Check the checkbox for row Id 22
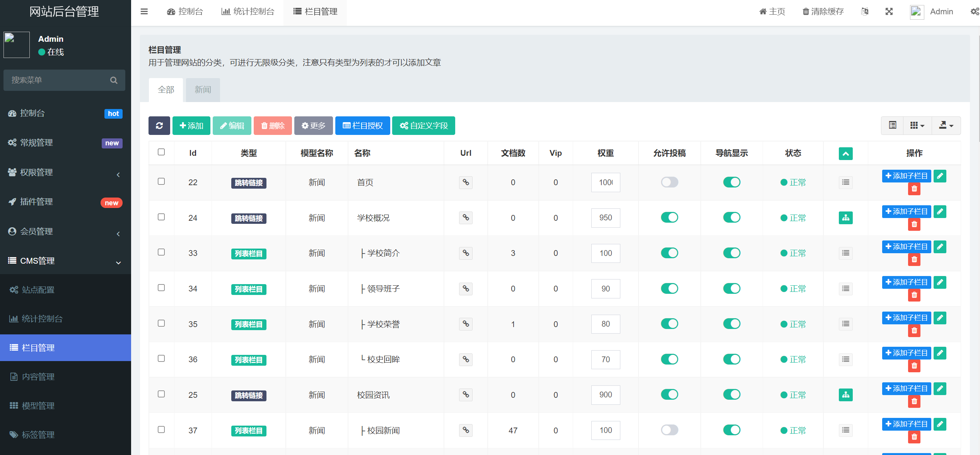The height and width of the screenshot is (455, 980). [x=161, y=181]
